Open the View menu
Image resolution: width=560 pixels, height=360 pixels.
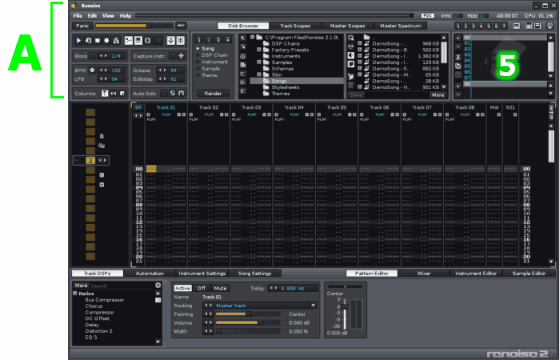tap(108, 16)
